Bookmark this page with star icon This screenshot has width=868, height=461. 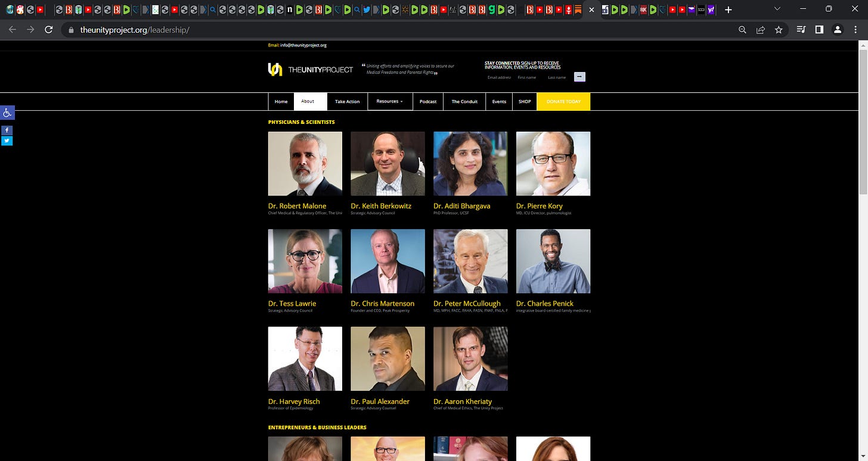779,30
